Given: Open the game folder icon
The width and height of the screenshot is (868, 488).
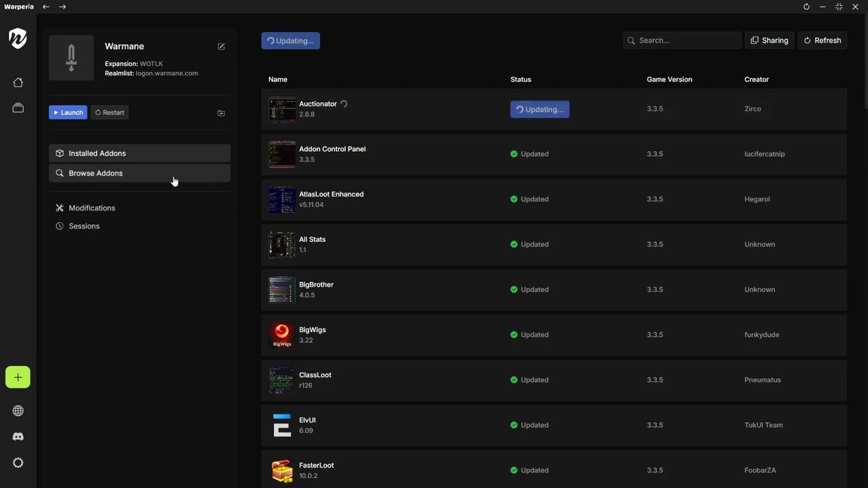Looking at the screenshot, I should (x=221, y=113).
